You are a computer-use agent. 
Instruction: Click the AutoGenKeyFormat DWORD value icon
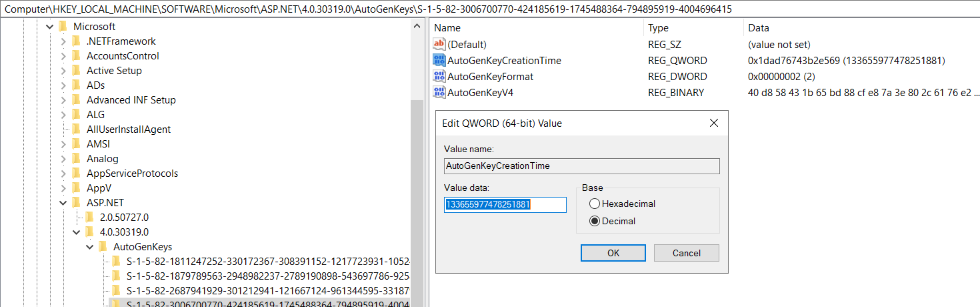439,77
